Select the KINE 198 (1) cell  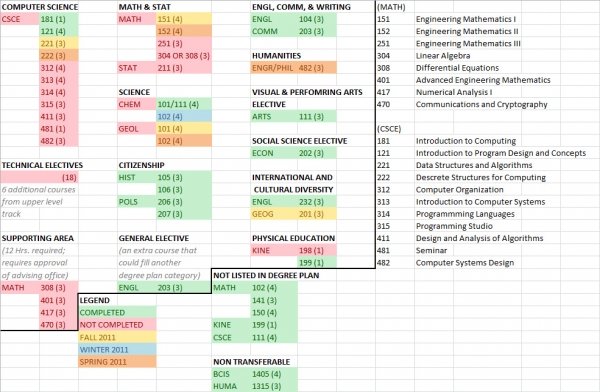click(x=293, y=251)
